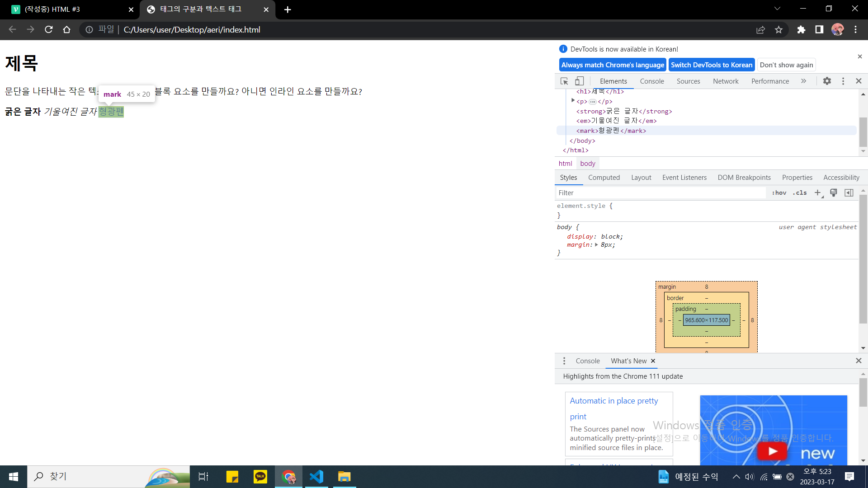Click Switch DevTools to Korean button

tap(711, 65)
